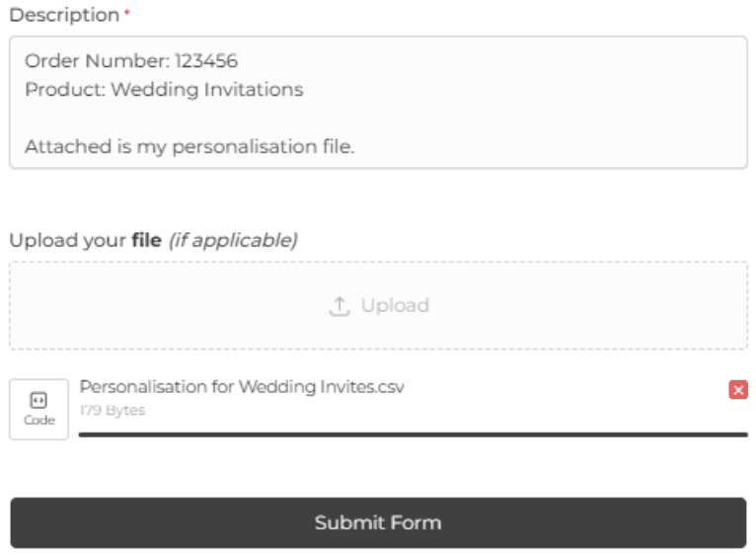Click the red required asterisk

(x=127, y=14)
